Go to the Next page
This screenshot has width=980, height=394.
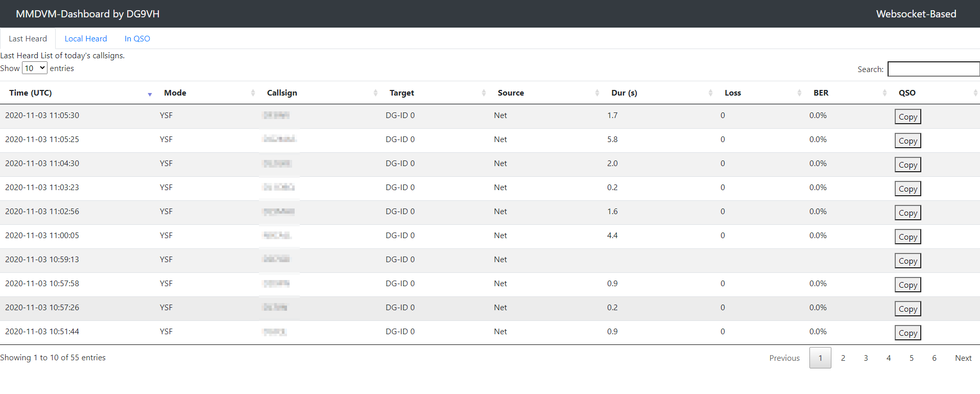pos(963,358)
